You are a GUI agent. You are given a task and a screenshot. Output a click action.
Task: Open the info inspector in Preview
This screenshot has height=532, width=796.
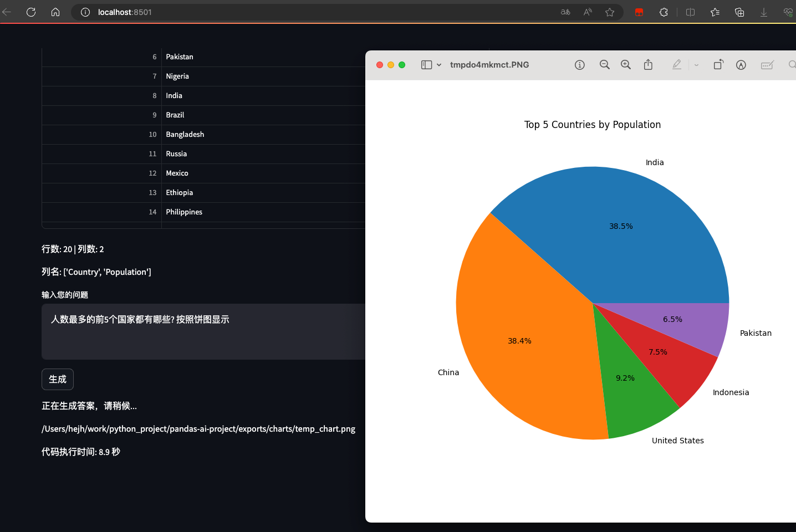[x=579, y=65]
